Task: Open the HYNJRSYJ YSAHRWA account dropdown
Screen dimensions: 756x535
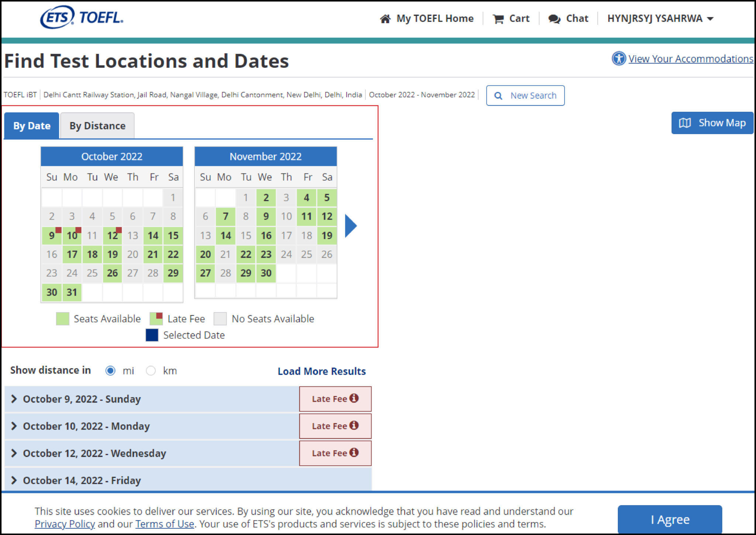Action: coord(660,18)
